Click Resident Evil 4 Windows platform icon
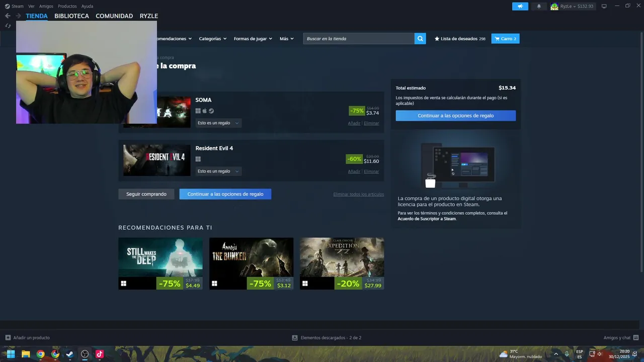This screenshot has width=644, height=362. click(x=198, y=159)
